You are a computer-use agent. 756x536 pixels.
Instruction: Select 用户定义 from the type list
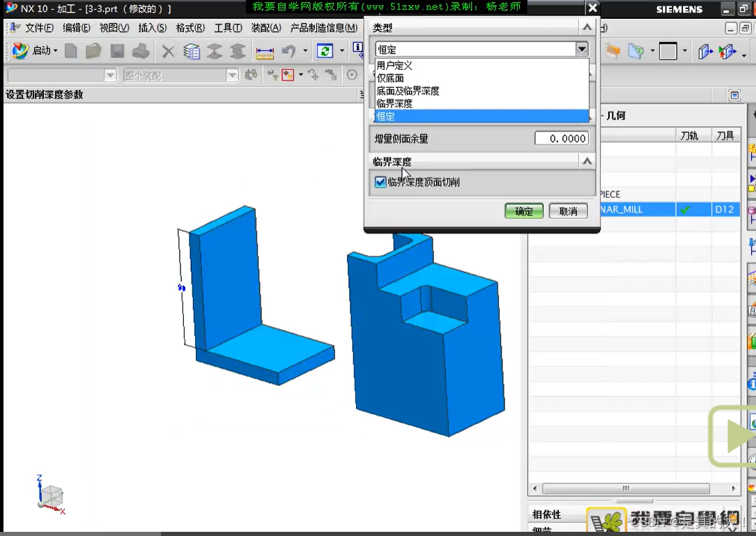(x=481, y=65)
